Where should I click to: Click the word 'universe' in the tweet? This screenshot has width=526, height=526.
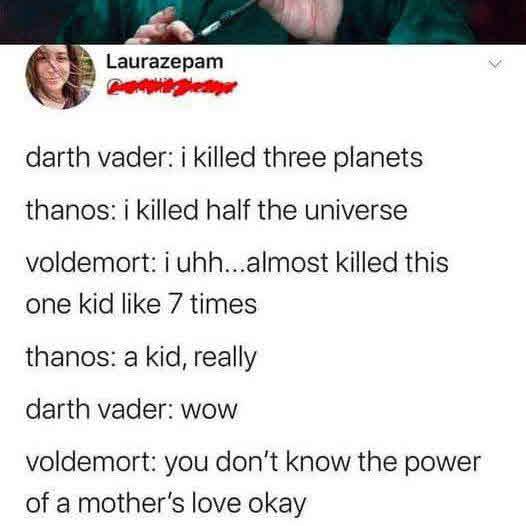tap(356, 211)
